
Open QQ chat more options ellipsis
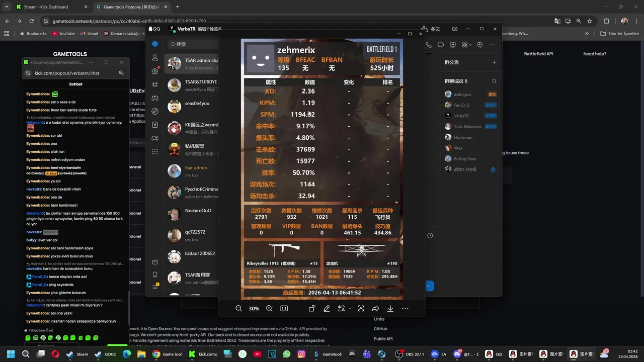tap(492, 45)
